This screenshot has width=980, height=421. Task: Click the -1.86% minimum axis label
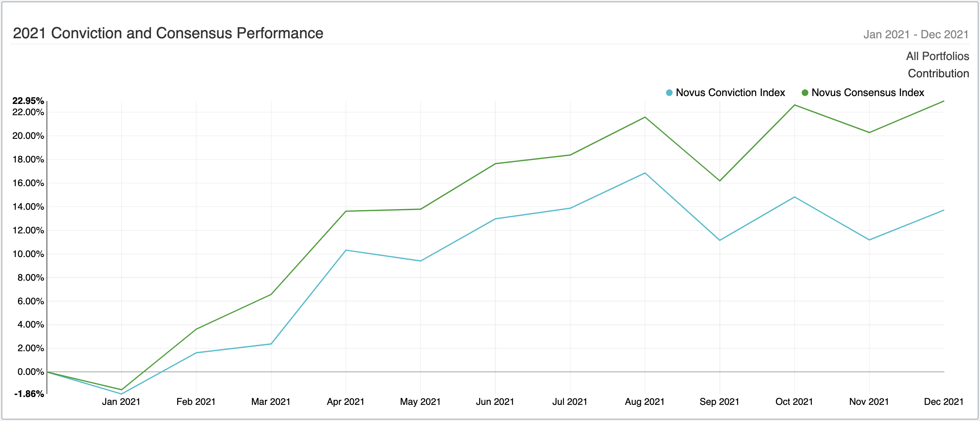click(x=29, y=394)
